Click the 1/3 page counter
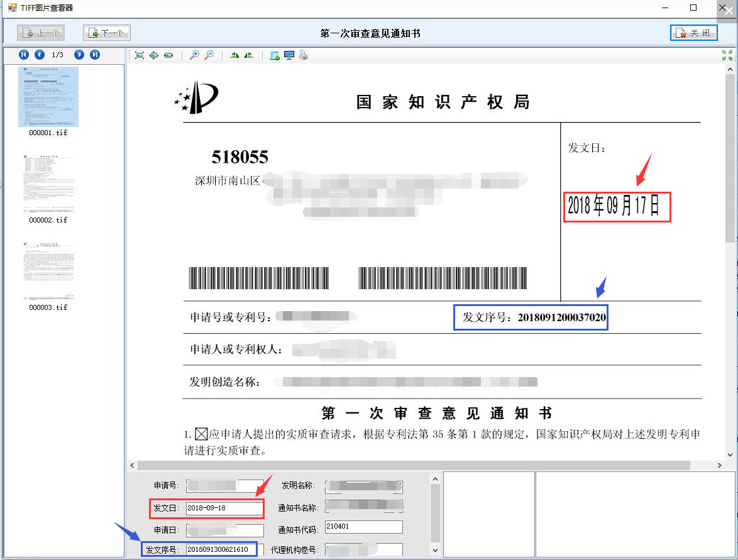Screen dimensions: 738x560 click(57, 55)
